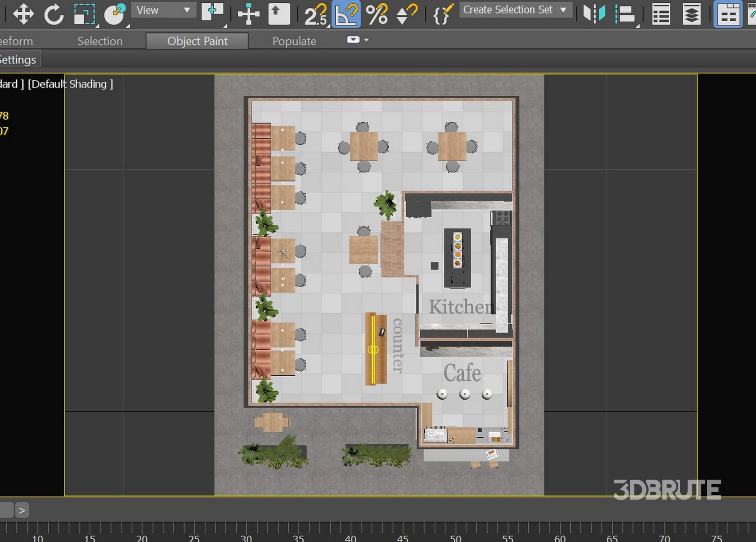Viewport: 756px width, 542px height.
Task: Click the Select and Place tool
Action: click(x=115, y=14)
